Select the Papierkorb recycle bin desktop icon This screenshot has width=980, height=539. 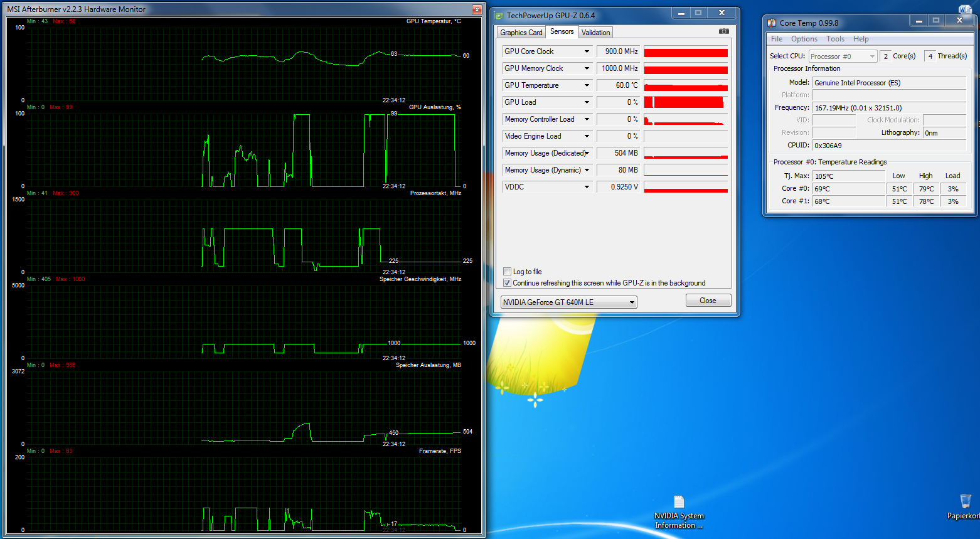964,507
